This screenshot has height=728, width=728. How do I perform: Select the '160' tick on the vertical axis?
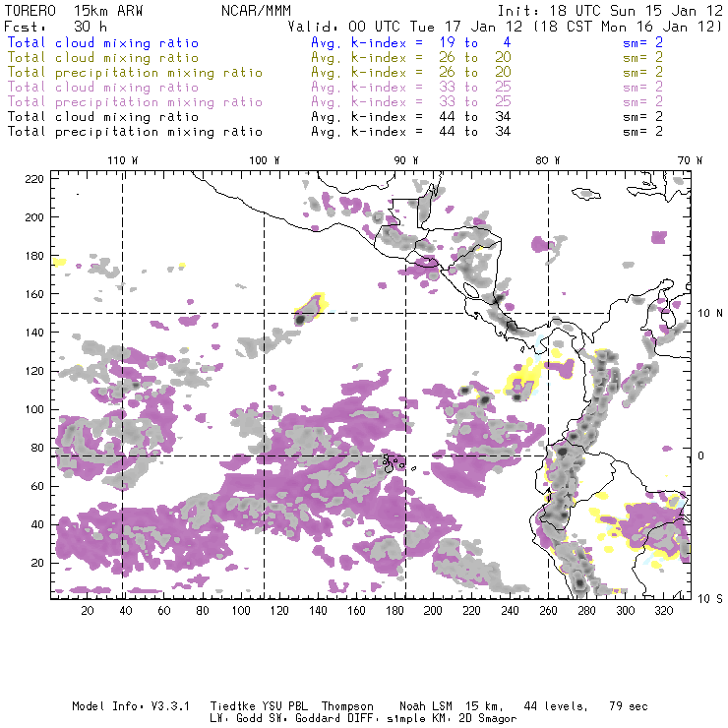(34, 294)
